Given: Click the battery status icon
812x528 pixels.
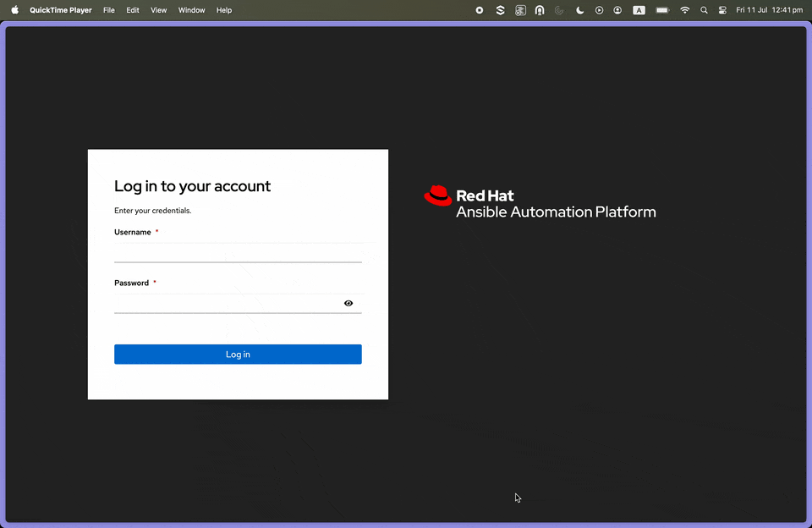Looking at the screenshot, I should [662, 10].
